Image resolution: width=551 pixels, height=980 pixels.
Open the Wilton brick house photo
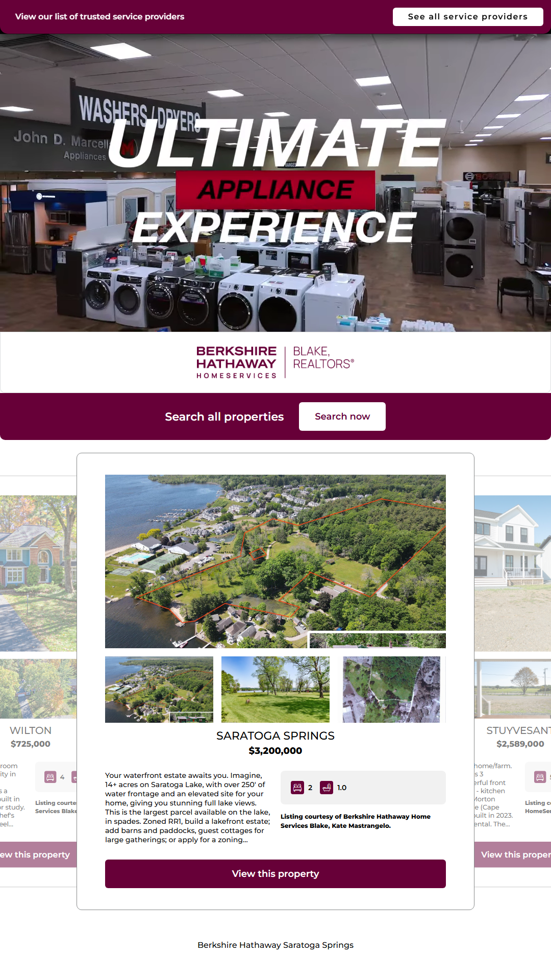pyautogui.click(x=38, y=573)
